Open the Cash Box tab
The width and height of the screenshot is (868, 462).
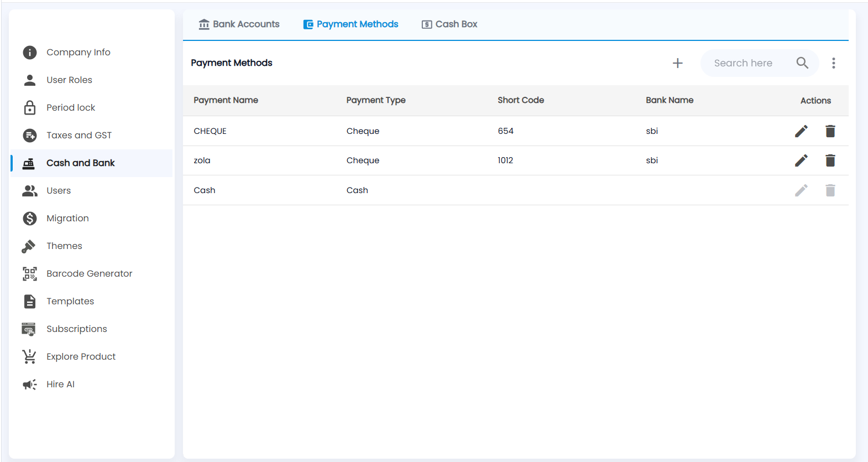click(449, 24)
